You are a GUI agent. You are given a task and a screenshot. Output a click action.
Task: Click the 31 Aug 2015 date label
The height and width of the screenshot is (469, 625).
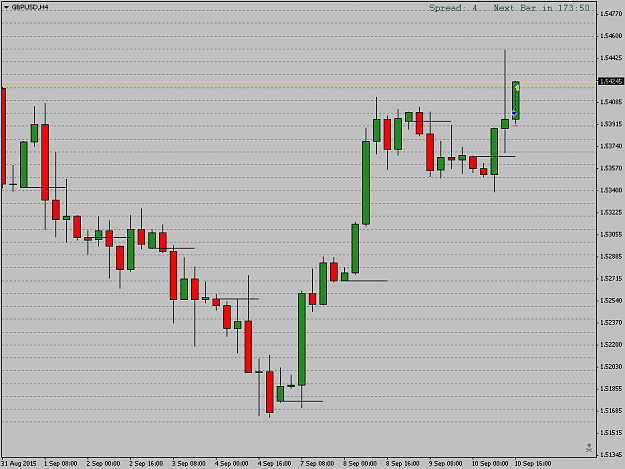[19, 463]
